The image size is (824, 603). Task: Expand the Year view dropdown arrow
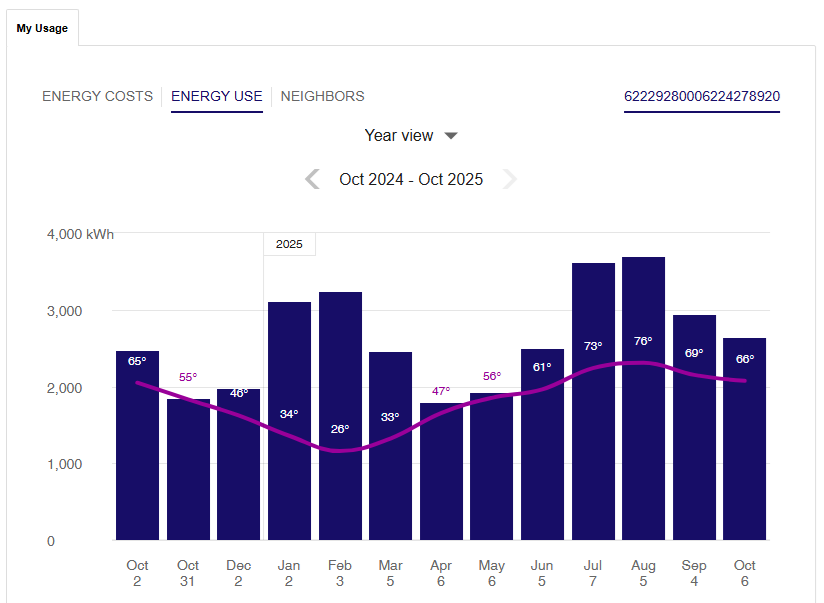coord(451,136)
